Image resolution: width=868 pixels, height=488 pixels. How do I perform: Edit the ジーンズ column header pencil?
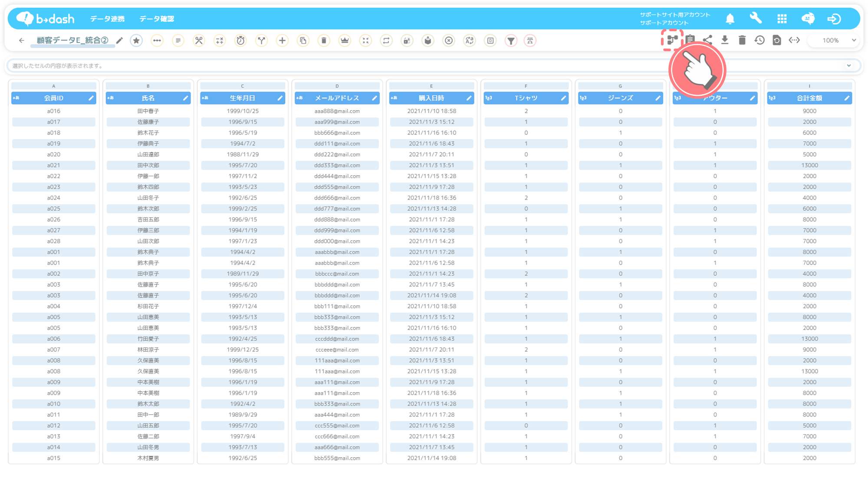coord(658,98)
